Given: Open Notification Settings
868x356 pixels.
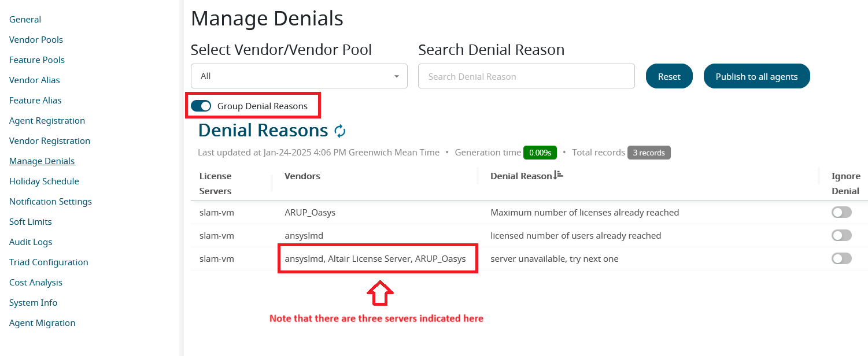Looking at the screenshot, I should 50,202.
